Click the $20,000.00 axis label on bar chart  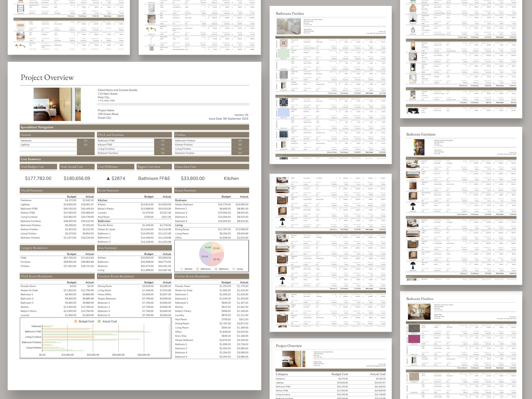coord(93,355)
